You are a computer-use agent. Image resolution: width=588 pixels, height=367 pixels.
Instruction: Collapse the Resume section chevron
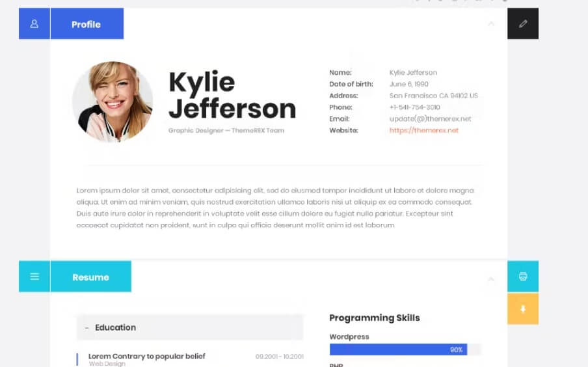[x=491, y=279]
